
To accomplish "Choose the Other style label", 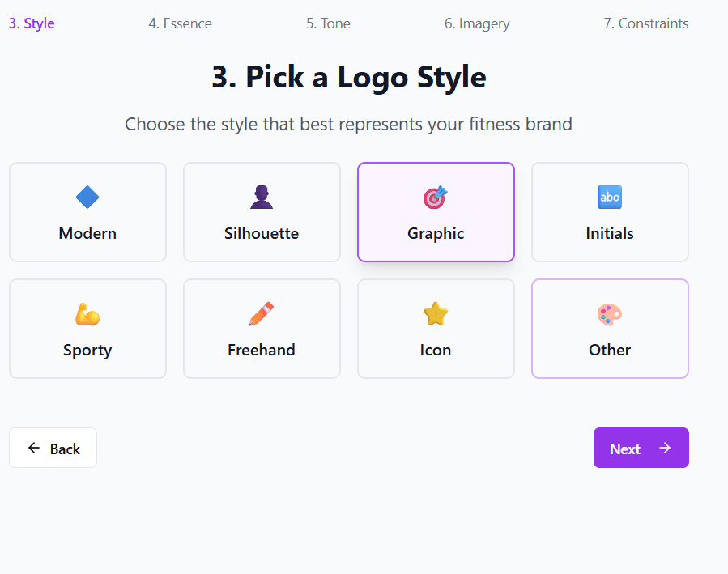I will pos(610,350).
